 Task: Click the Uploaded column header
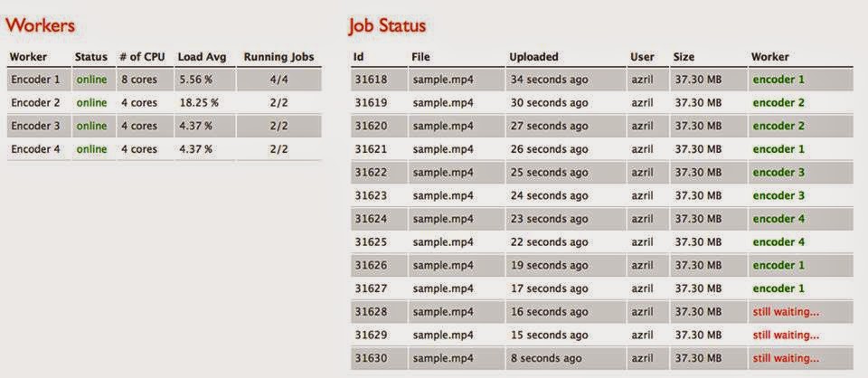[x=533, y=56]
